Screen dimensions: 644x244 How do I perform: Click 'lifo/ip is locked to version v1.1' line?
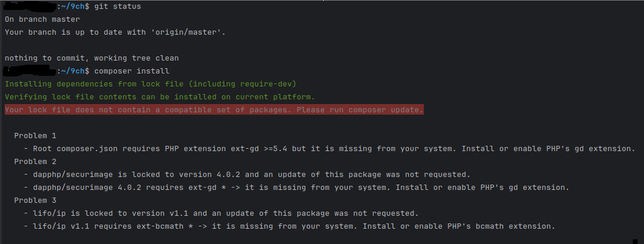pos(221,213)
